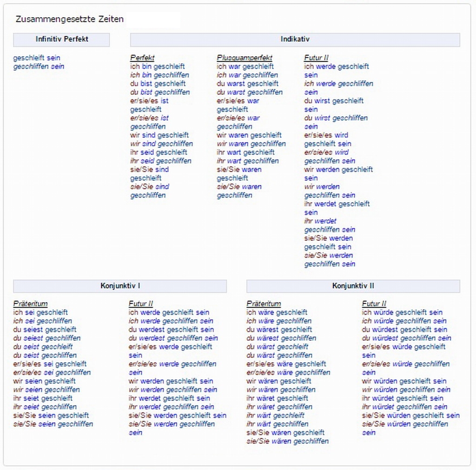Click Präteritum heading under Konjunktiv I
Viewport: 476px width, 470px height.
(30, 304)
